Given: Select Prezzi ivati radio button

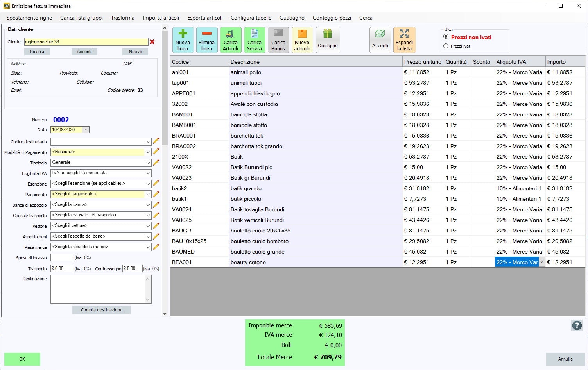Looking at the screenshot, I should click(x=446, y=46).
